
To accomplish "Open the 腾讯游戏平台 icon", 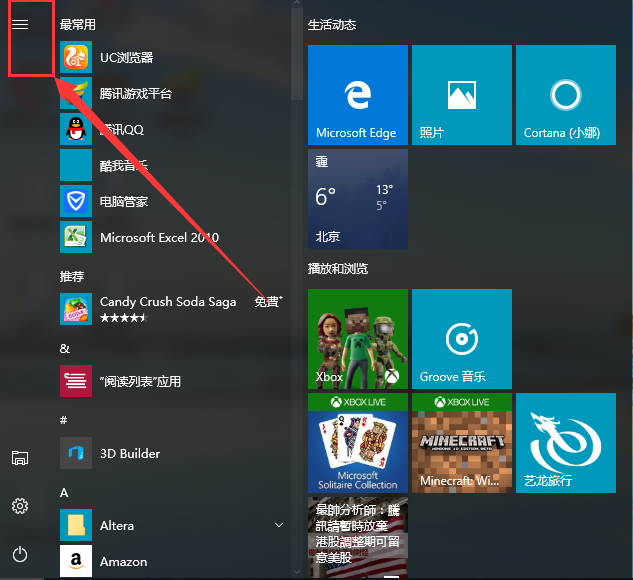I will coord(76,93).
